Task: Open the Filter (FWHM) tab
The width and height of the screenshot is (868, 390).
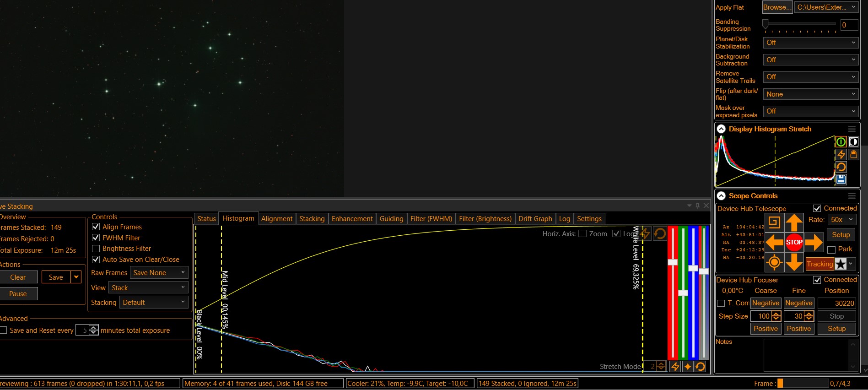Action: coord(431,219)
